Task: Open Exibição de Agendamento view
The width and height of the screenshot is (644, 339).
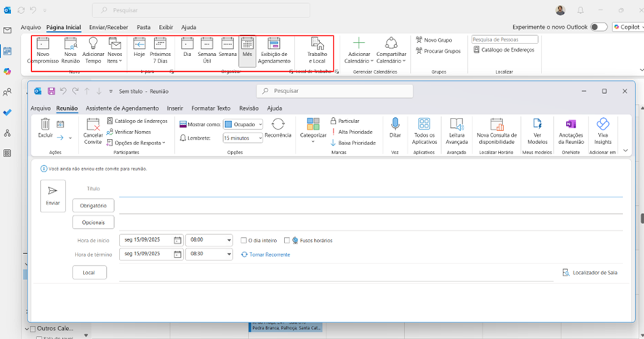Action: click(274, 44)
